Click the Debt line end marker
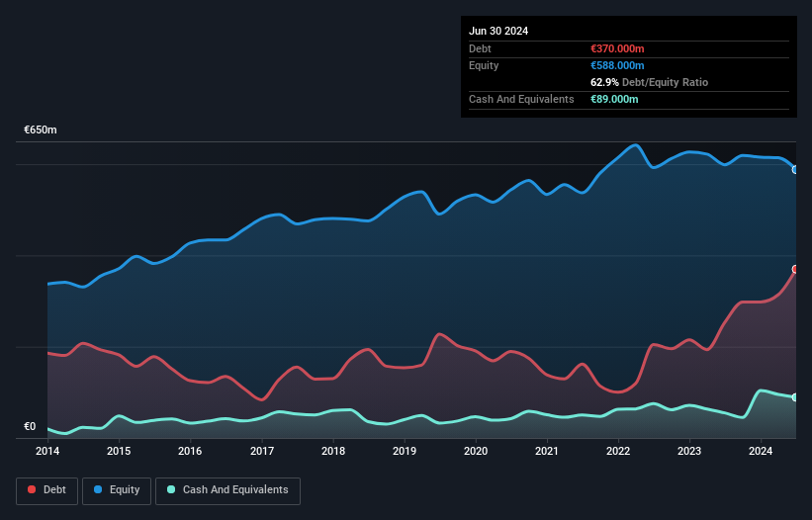 tap(795, 269)
